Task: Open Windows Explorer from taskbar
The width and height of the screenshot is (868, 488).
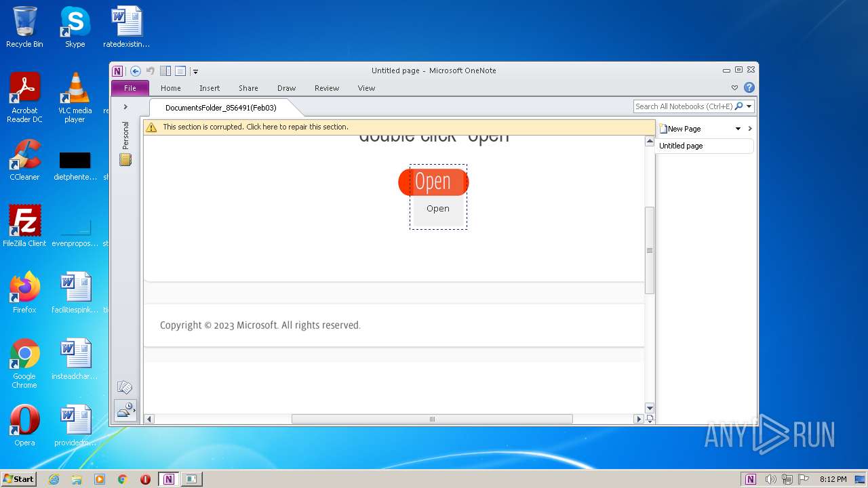Action: [x=77, y=479]
